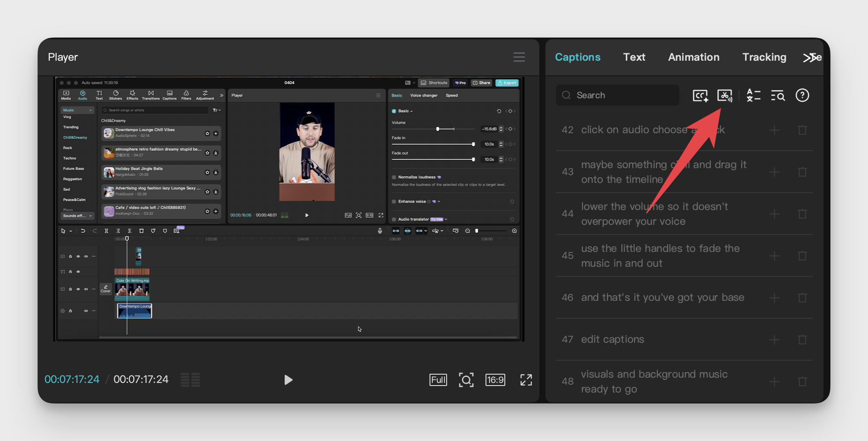The width and height of the screenshot is (868, 441).
Task: Click the help question mark icon
Action: click(x=802, y=95)
